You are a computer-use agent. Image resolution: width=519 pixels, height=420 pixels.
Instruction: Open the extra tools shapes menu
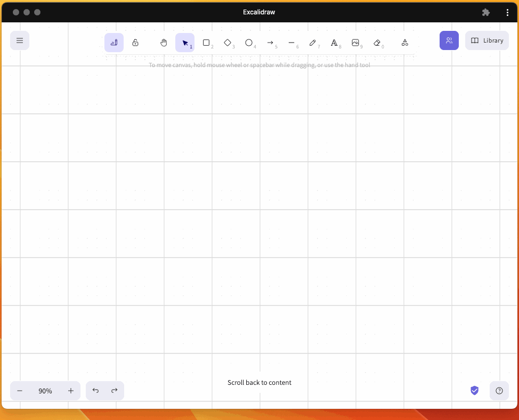pos(405,43)
